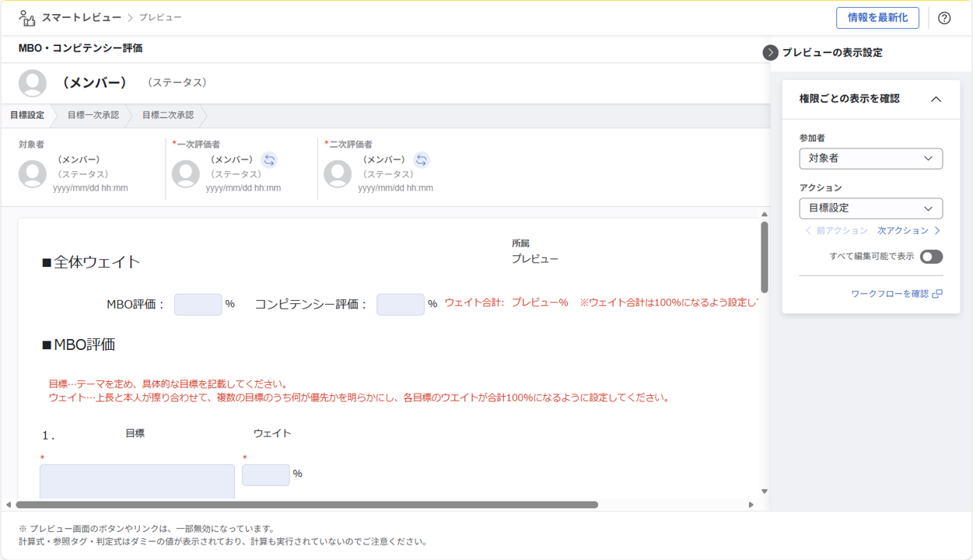Open the 参加者 dropdown
This screenshot has height=560, width=973.
[870, 158]
